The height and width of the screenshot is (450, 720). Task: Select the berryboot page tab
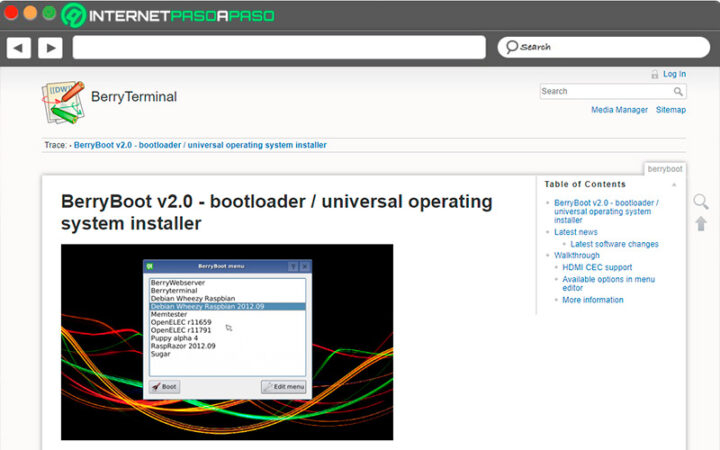coord(664,169)
